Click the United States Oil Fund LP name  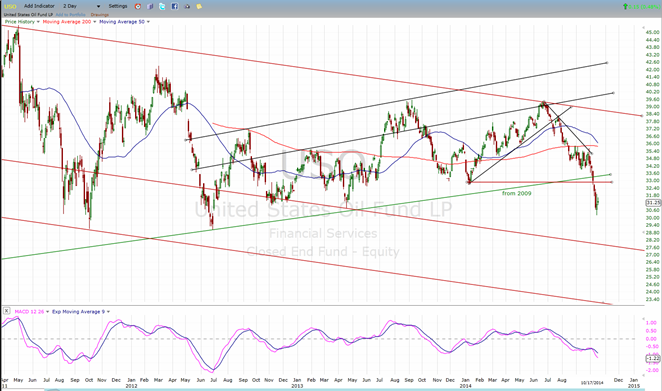pyautogui.click(x=28, y=15)
